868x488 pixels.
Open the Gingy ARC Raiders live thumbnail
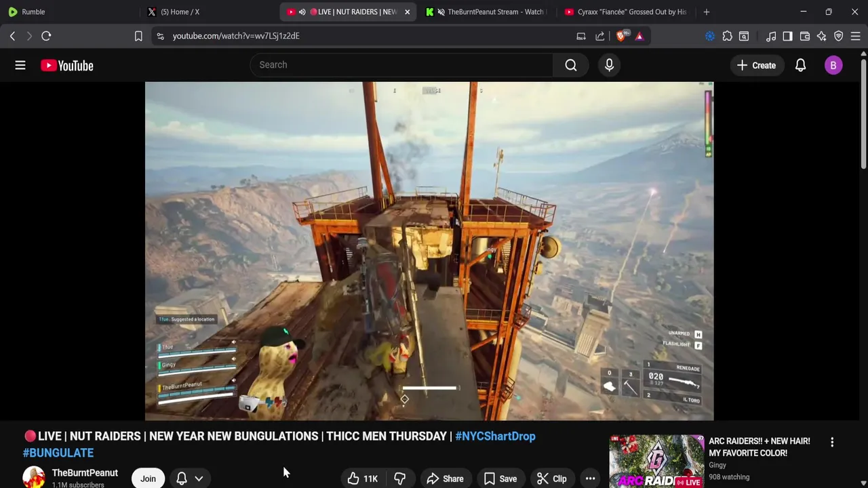click(x=656, y=462)
